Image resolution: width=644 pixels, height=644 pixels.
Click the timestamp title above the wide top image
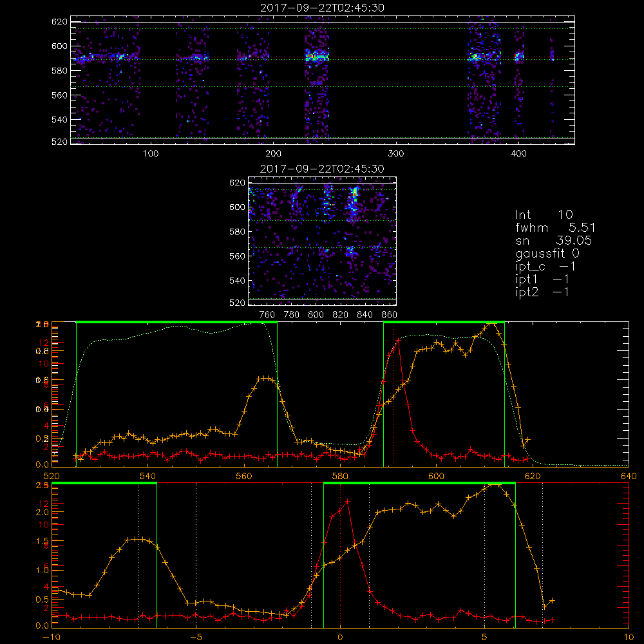(322, 8)
